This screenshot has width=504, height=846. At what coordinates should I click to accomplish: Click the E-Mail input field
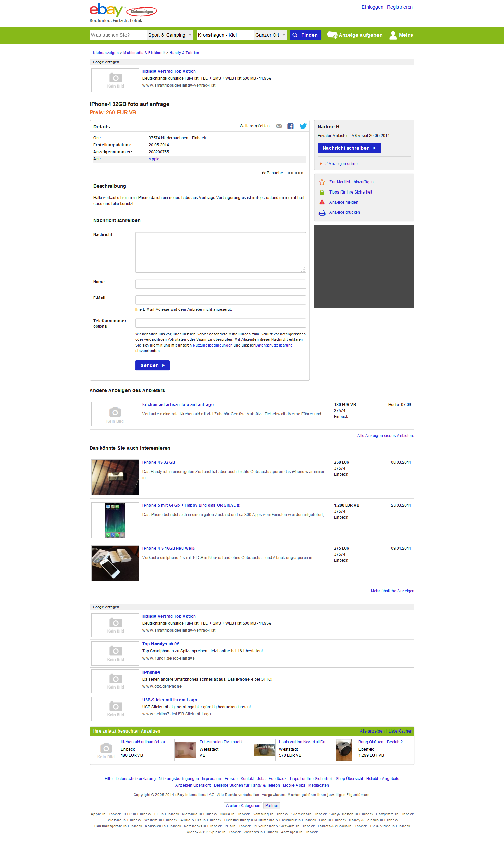[x=221, y=300]
